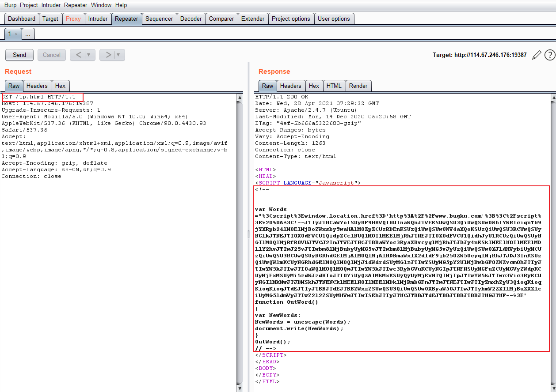Image resolution: width=556 pixels, height=392 pixels.
Task: Select the Response Raw tab
Action: [268, 86]
